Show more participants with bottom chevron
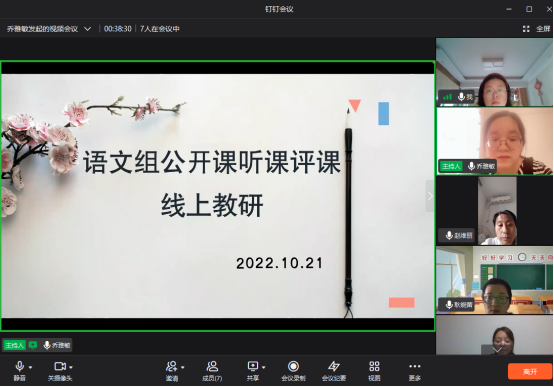Screen dimensions: 554x387 [x=497, y=350]
